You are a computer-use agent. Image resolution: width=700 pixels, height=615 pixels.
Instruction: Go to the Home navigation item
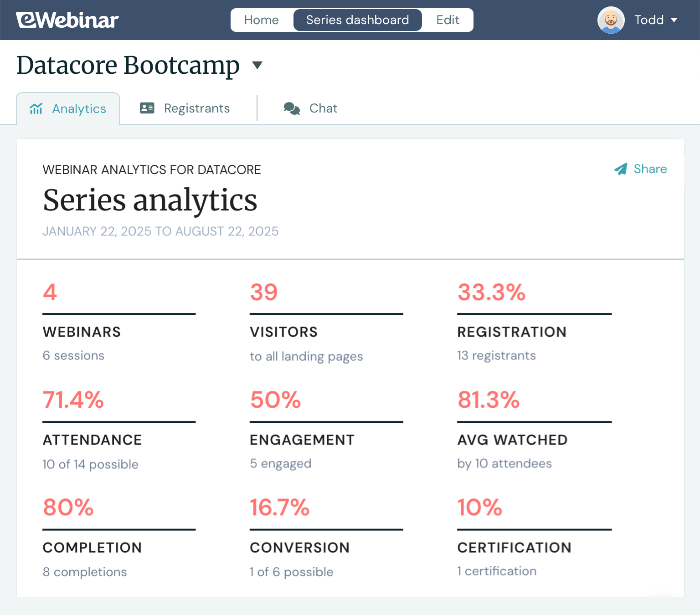(261, 20)
